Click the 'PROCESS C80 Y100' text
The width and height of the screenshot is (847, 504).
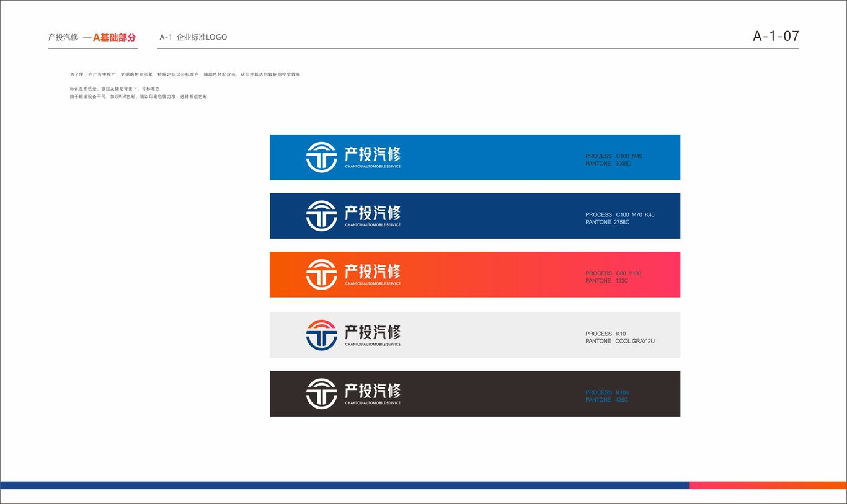[613, 273]
